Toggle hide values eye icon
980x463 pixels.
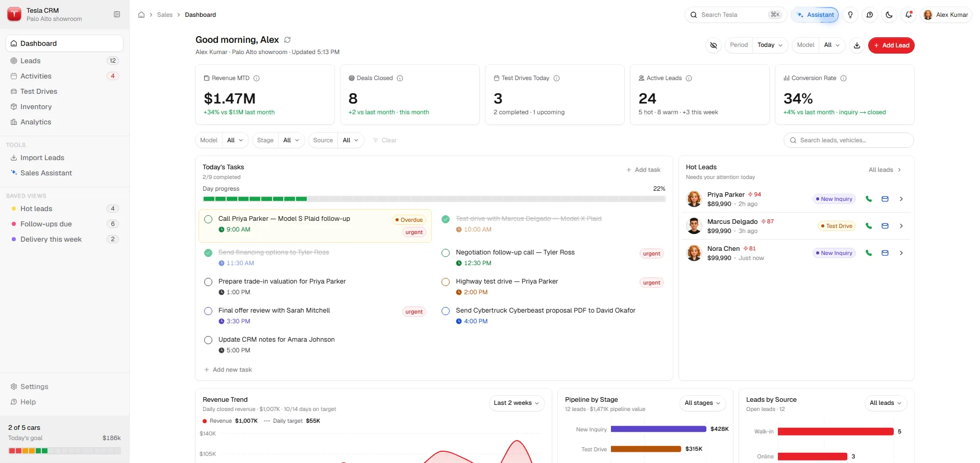(x=714, y=45)
